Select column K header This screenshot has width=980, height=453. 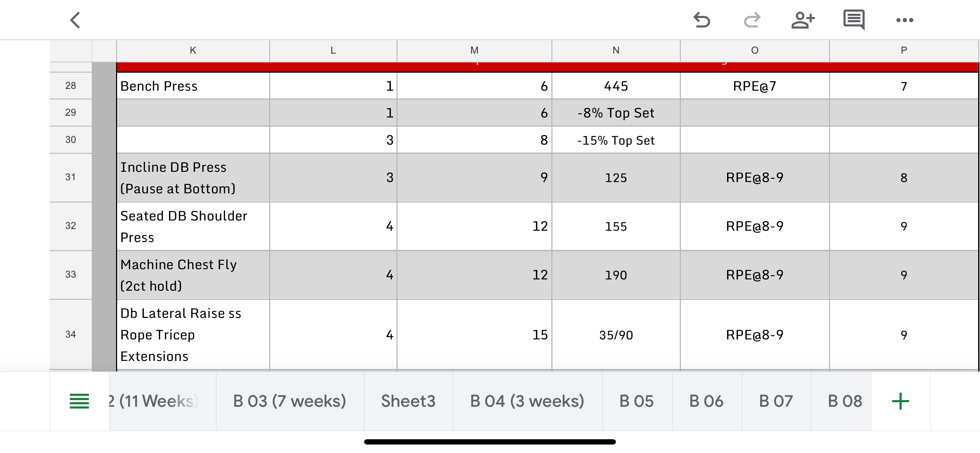pyautogui.click(x=193, y=50)
